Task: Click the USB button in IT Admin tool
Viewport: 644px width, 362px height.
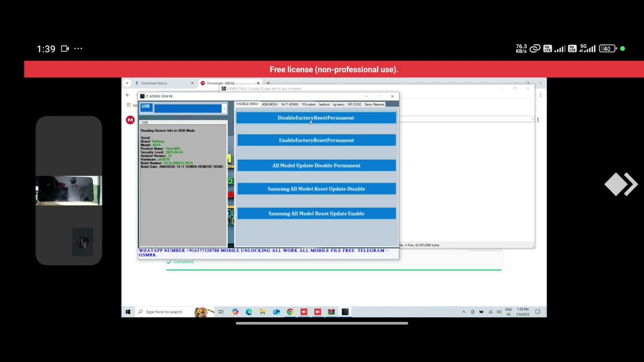Action: click(145, 107)
